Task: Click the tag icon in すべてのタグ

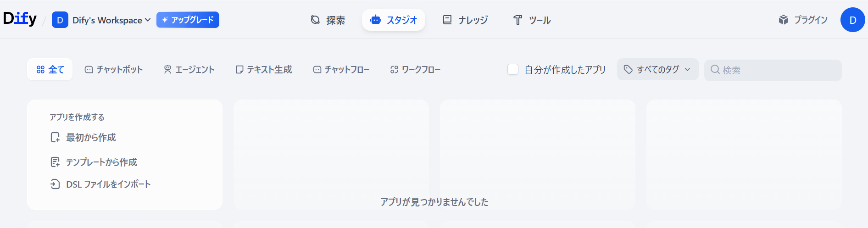Action: pos(628,69)
